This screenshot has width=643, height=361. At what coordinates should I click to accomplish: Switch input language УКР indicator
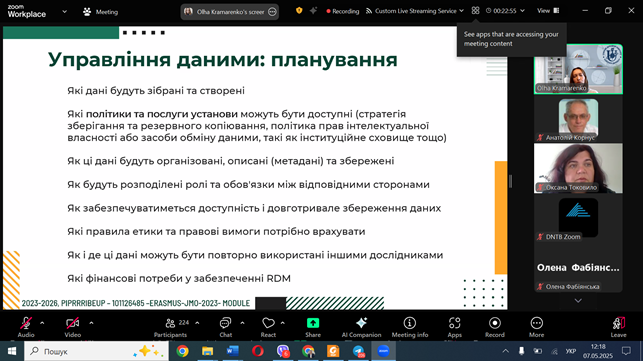(570, 351)
